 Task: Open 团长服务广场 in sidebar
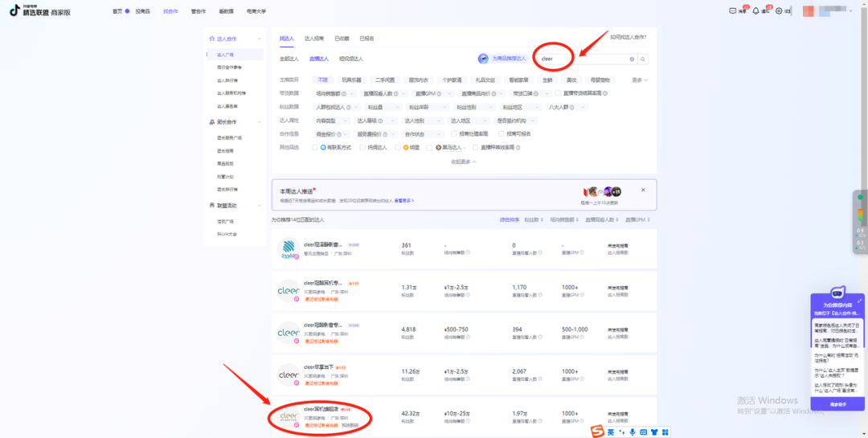click(x=229, y=137)
